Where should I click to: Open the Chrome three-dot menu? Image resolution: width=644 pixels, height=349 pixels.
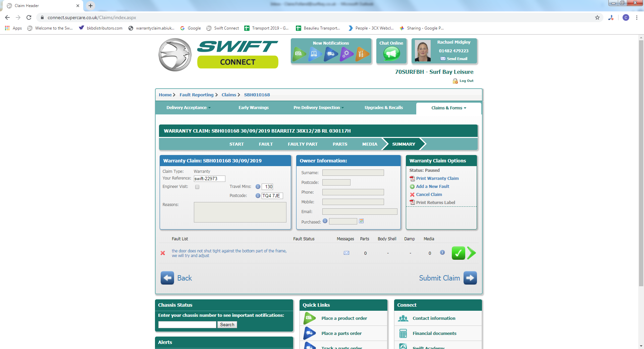pos(637,17)
